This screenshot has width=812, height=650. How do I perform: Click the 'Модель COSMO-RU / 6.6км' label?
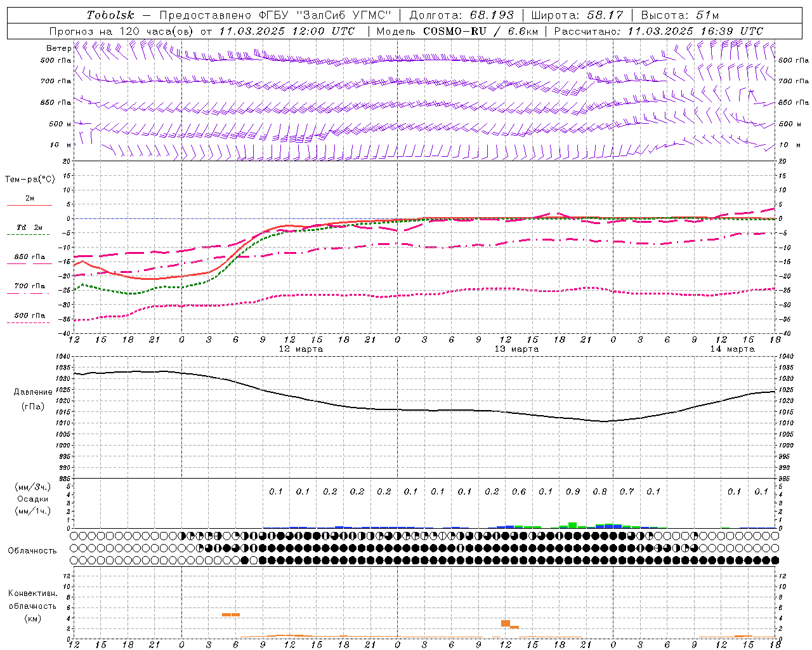click(457, 31)
